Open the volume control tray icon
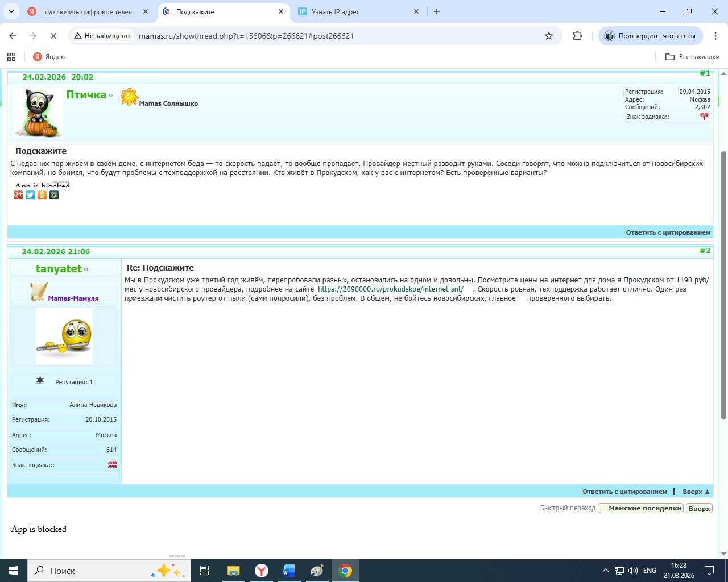 (x=633, y=571)
